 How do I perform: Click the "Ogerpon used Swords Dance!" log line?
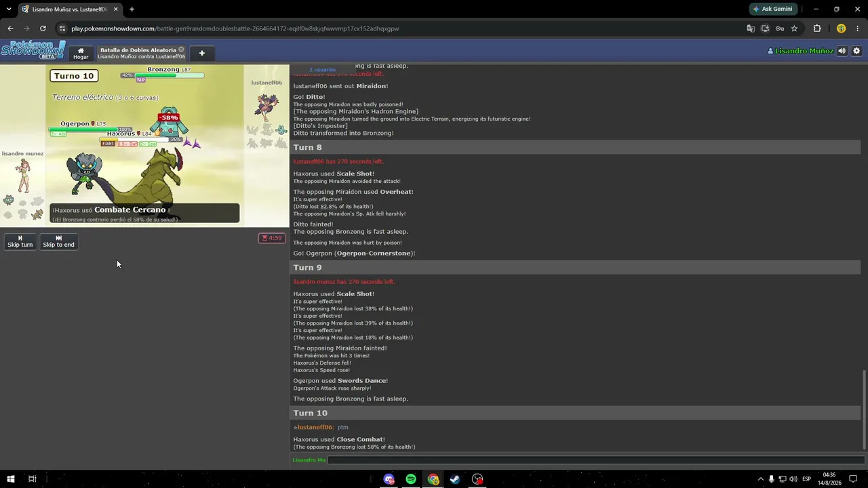click(x=340, y=381)
